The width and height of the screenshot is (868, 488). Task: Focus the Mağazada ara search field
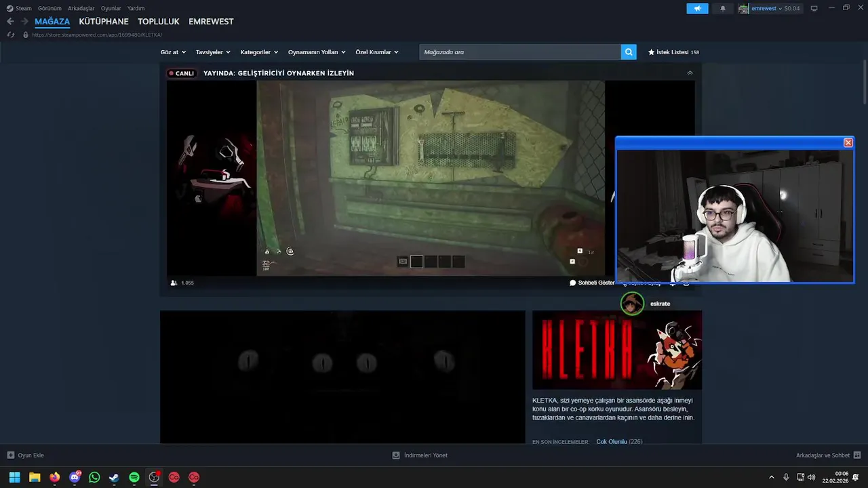tap(520, 52)
